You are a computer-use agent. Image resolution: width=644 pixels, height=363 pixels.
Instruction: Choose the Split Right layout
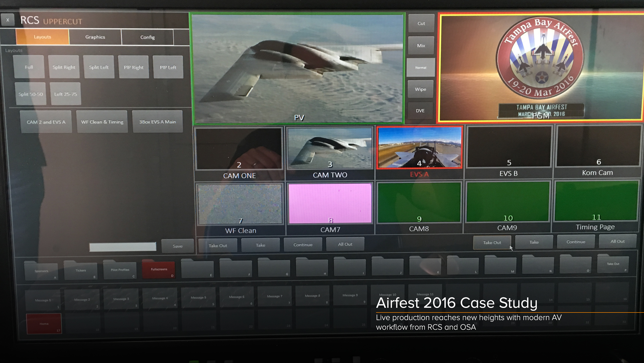pos(64,67)
